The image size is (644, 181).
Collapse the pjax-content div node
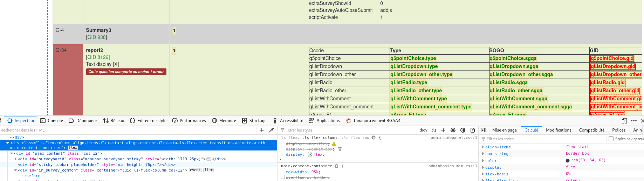tap(12, 153)
